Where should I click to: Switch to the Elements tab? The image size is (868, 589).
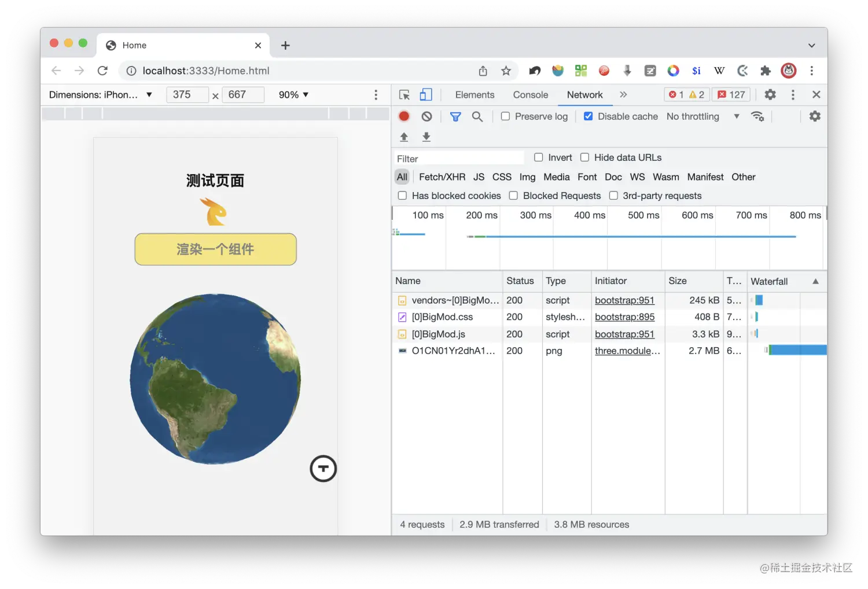[475, 95]
